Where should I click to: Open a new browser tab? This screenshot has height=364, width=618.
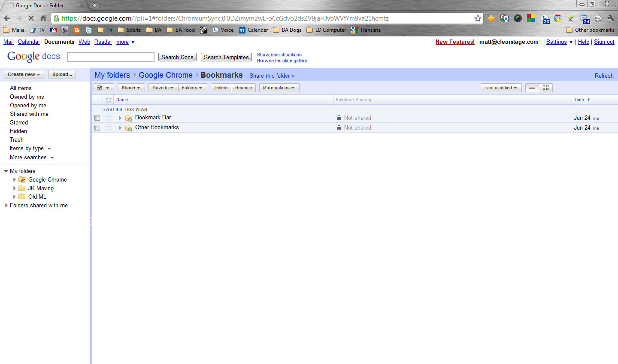[94, 6]
